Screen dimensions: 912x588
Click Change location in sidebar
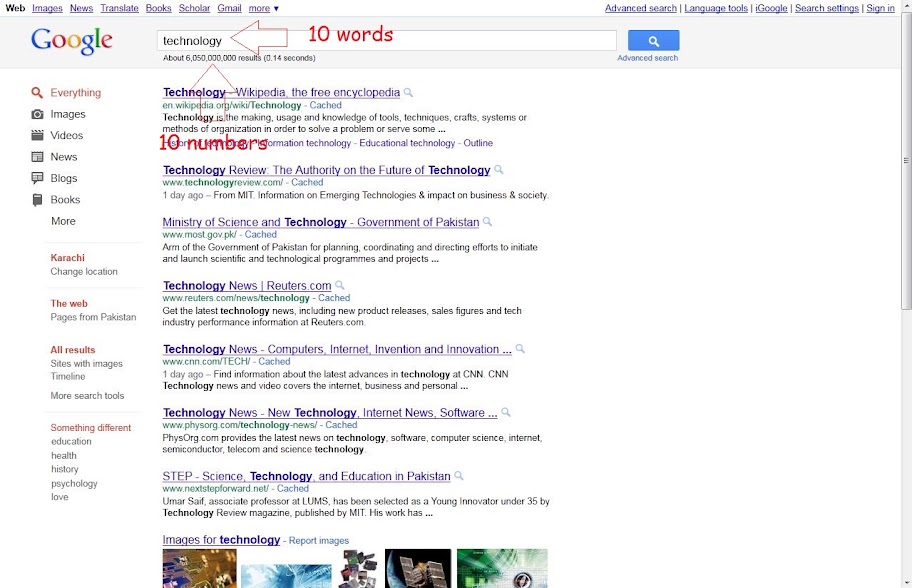click(x=84, y=272)
